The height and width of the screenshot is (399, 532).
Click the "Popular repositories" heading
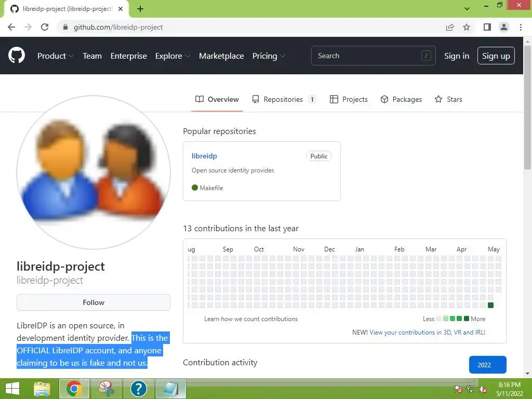click(219, 131)
